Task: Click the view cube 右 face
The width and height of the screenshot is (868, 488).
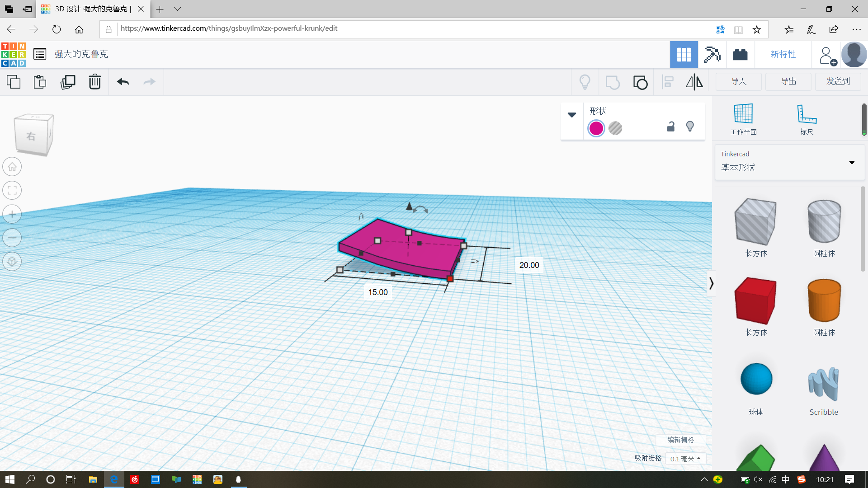Action: point(31,136)
